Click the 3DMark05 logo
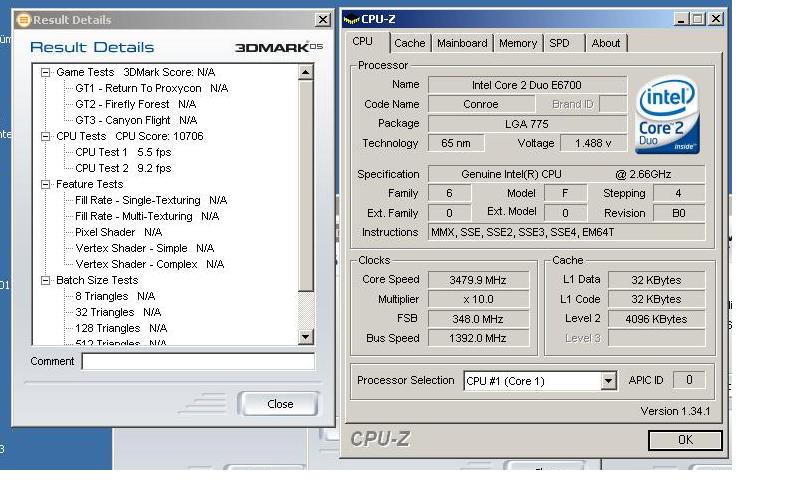 (x=279, y=47)
